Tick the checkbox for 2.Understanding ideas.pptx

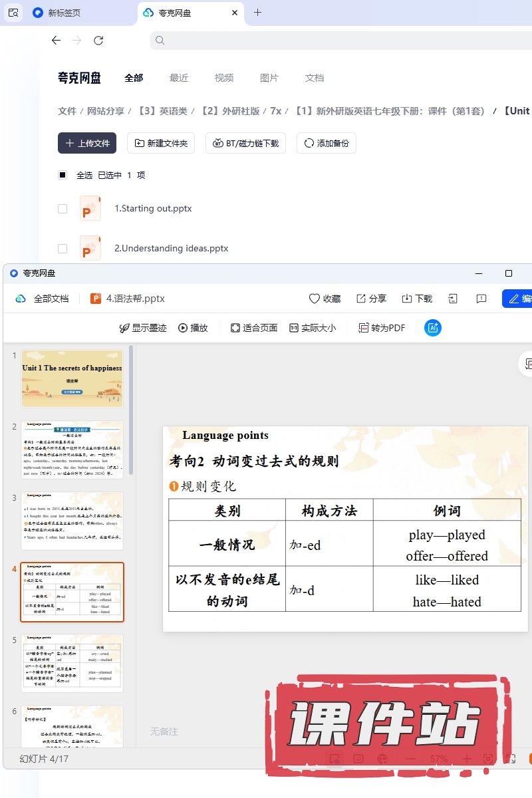tap(63, 249)
